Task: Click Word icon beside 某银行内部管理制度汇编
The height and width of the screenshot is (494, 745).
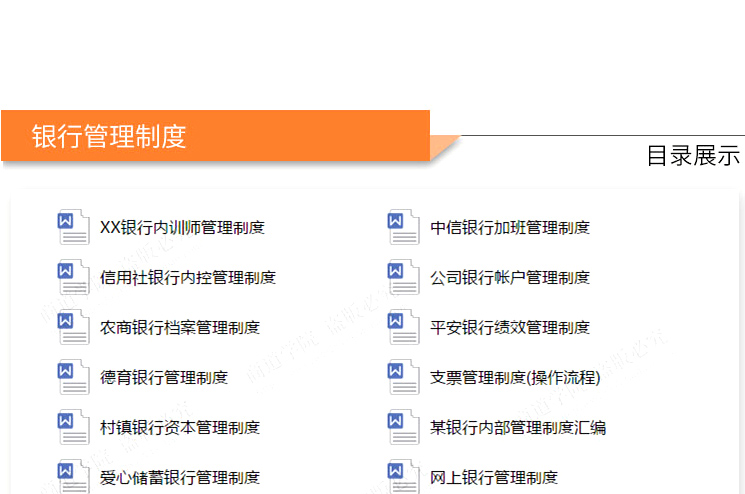Action: coord(403,427)
